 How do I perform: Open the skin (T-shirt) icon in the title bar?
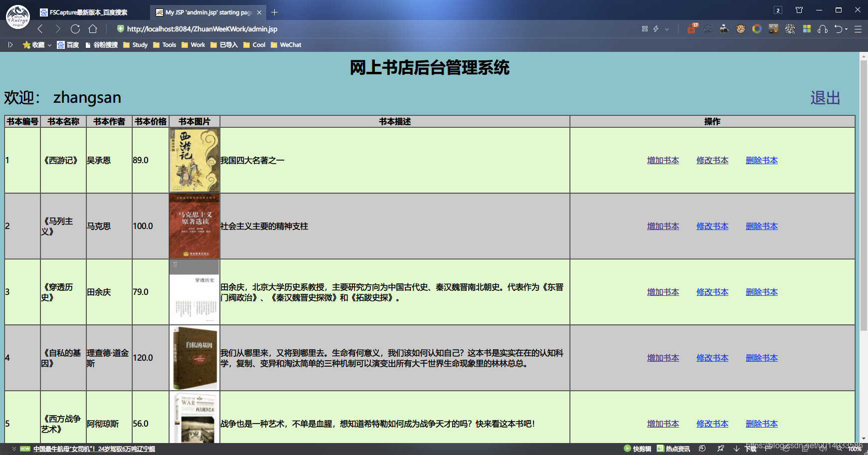coord(799,10)
